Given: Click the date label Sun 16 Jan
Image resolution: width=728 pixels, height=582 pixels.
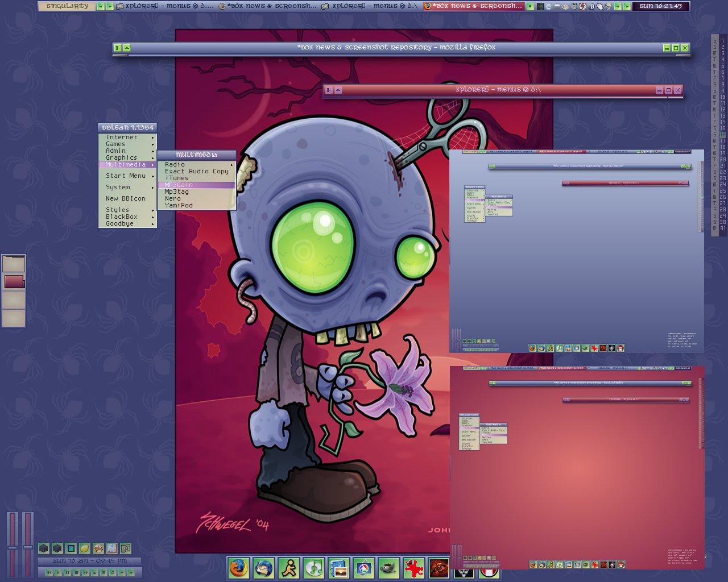Looking at the screenshot, I should coord(90,561).
